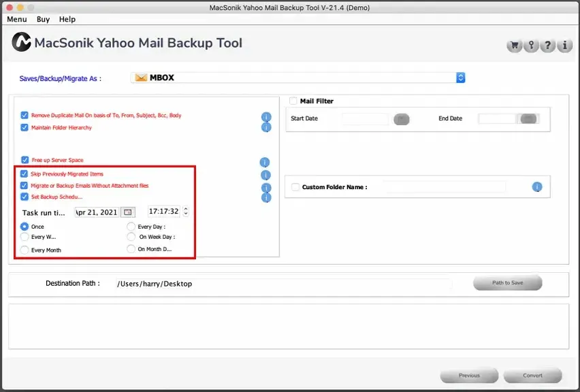Viewport: 580px width, 392px height.
Task: Click the Start Date input field
Action: click(x=365, y=118)
